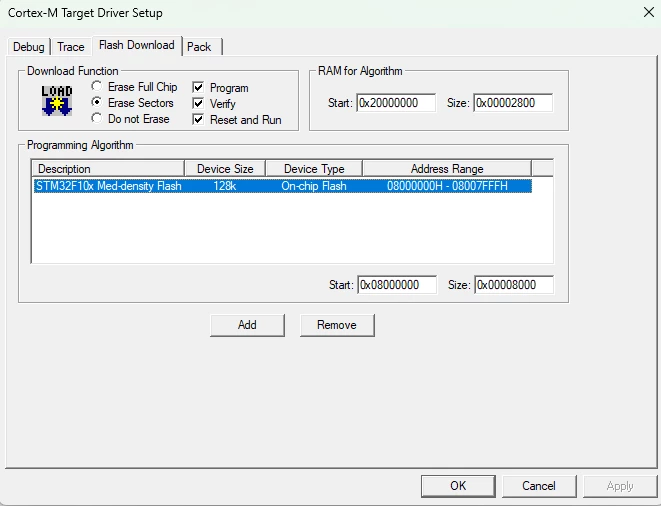Screen dimensions: 661x506
Task: Select the Erase Sectors radio button
Action: 97,102
